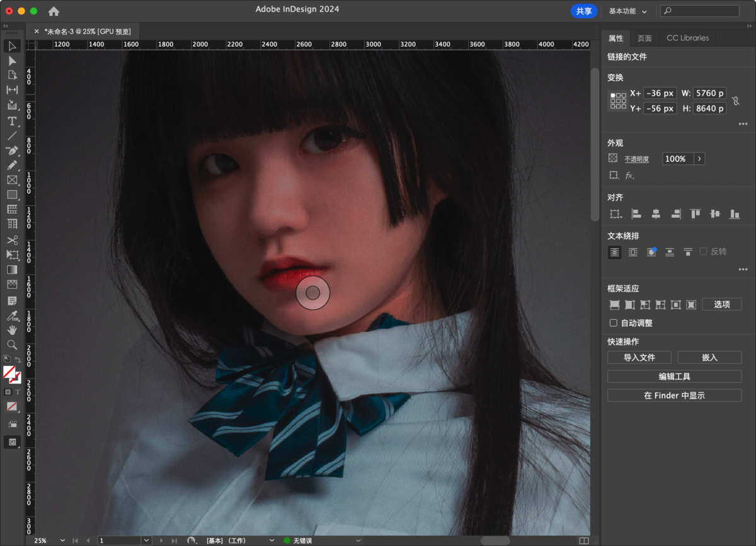Show more options under 文本绕排 section
756x546 pixels.
point(743,270)
